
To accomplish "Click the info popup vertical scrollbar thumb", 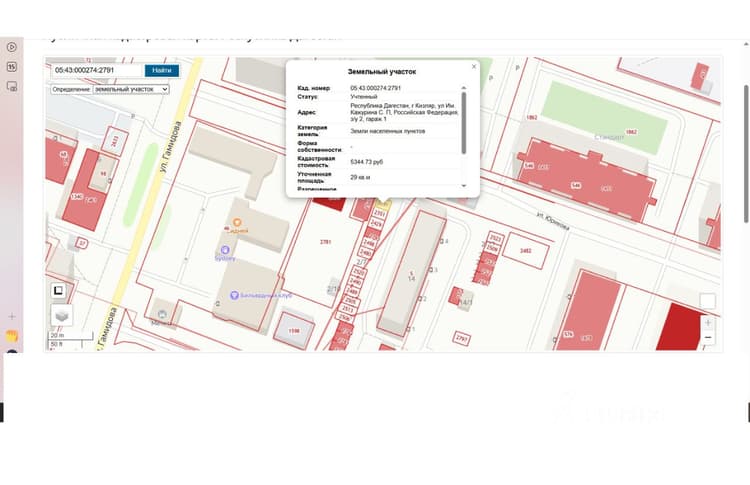I will point(463,122).
